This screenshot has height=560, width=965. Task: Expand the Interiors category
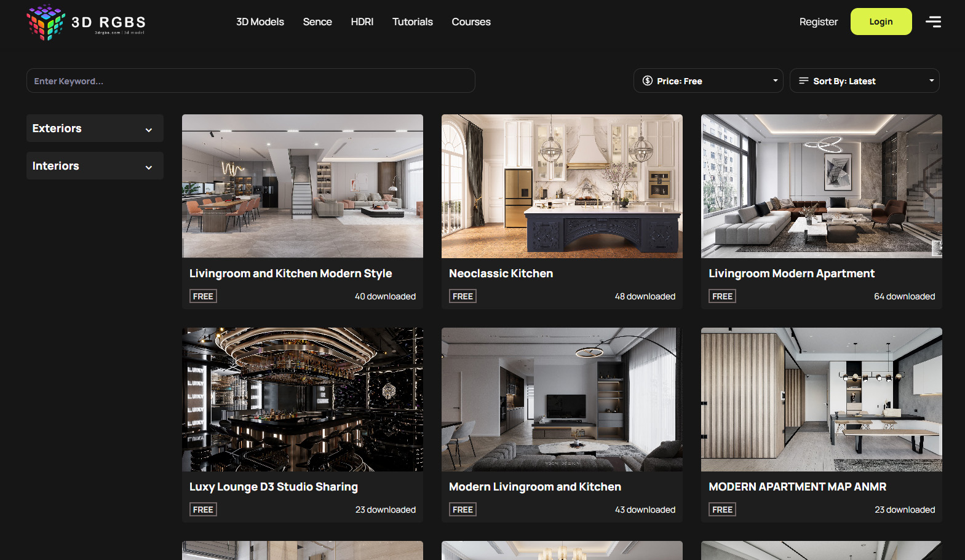point(95,166)
